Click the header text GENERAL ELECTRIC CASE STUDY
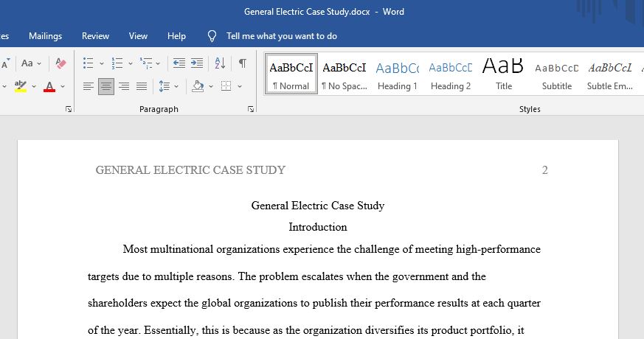 [190, 170]
